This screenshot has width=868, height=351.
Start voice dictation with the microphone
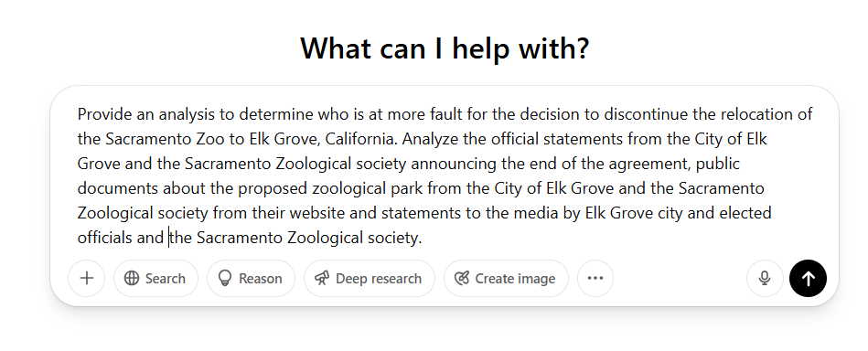(765, 279)
